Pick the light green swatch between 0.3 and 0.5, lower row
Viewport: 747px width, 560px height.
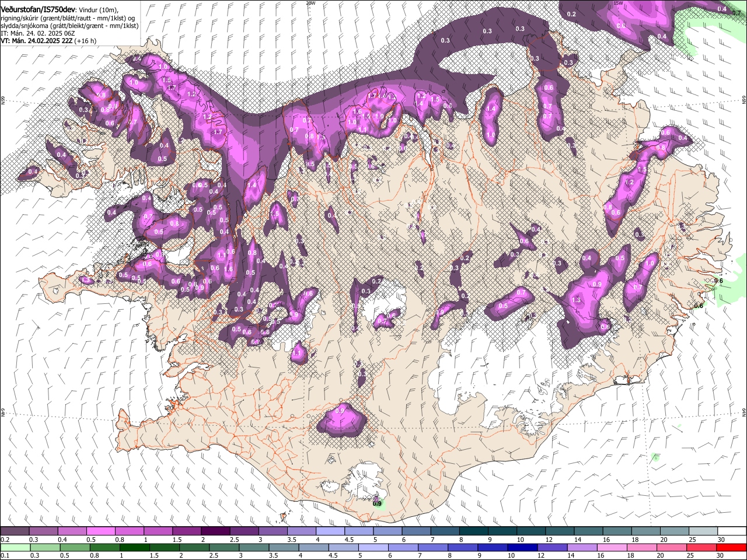44,548
